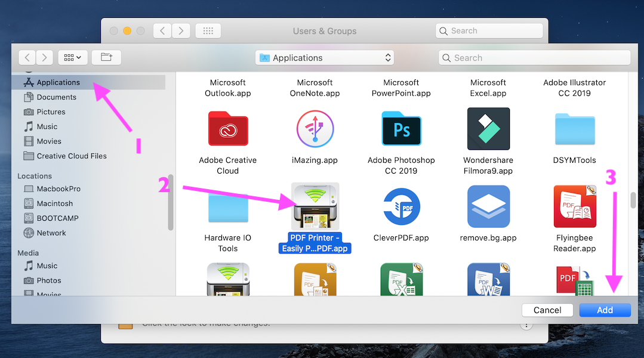
Task: Select the Flyingbee Reader.app icon
Action: click(x=575, y=206)
